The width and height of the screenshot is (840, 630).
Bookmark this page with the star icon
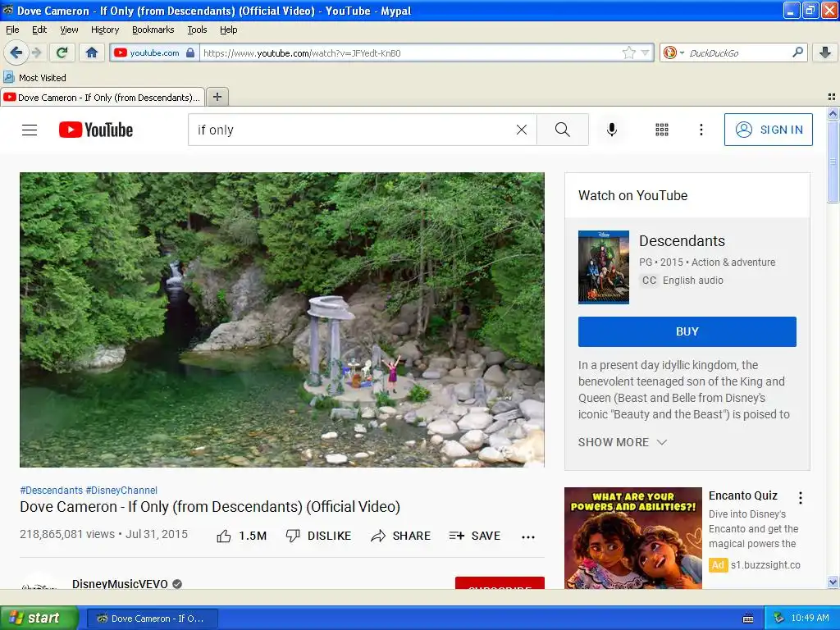629,52
